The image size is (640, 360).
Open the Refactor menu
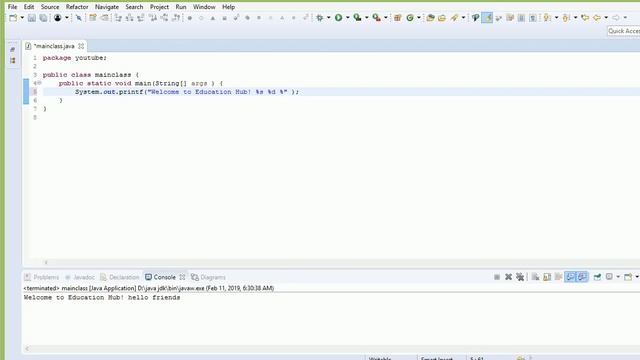[x=77, y=7]
